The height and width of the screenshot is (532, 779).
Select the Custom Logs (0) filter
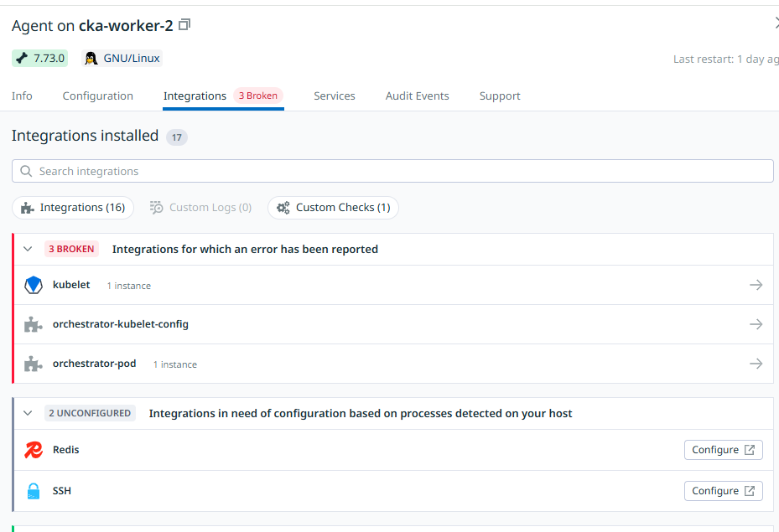(x=201, y=208)
